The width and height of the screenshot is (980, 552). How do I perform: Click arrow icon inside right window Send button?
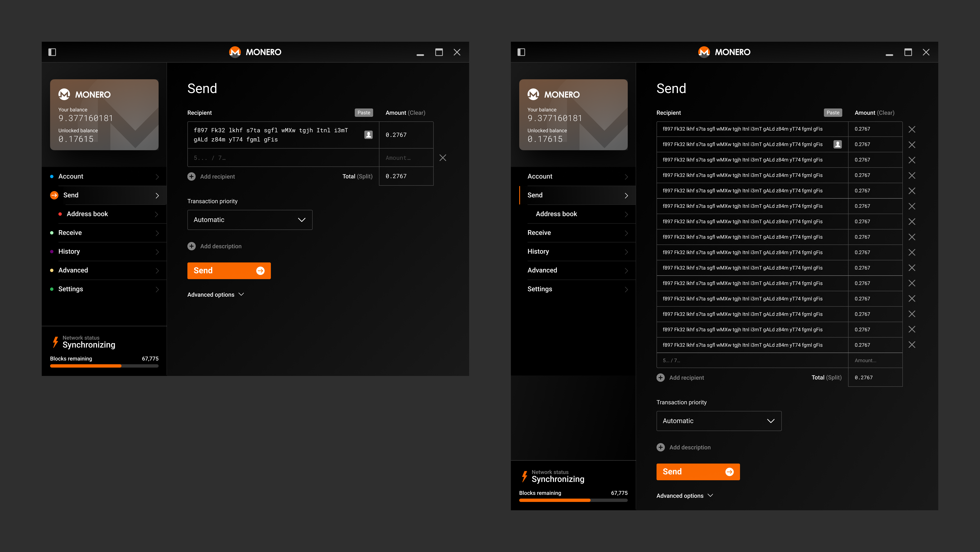click(x=729, y=472)
